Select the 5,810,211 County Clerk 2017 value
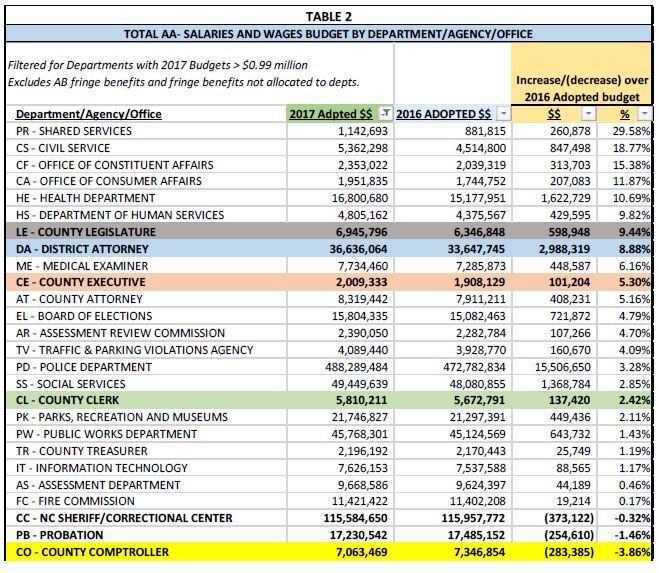 [361, 400]
